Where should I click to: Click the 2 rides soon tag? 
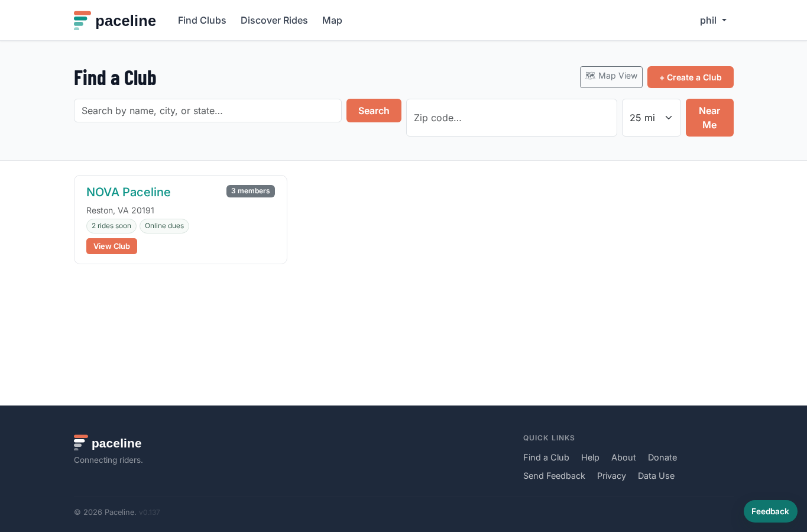point(111,226)
